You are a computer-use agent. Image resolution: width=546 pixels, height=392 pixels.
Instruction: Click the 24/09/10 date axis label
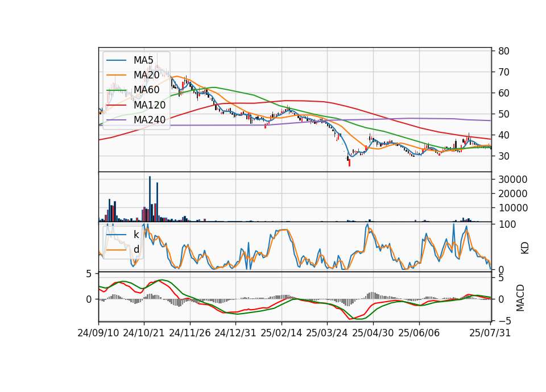[x=98, y=333]
